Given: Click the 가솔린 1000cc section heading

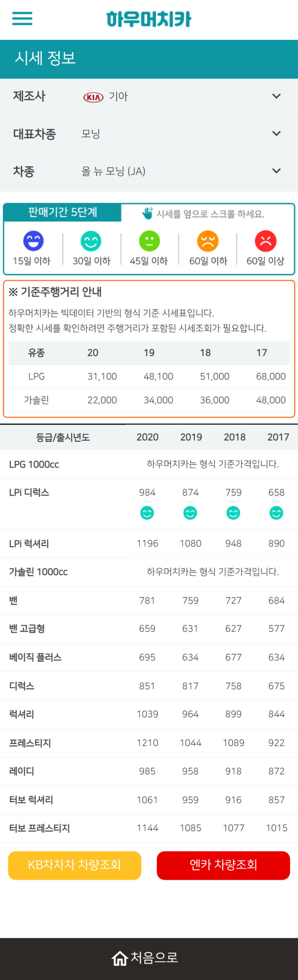Looking at the screenshot, I should tap(39, 572).
